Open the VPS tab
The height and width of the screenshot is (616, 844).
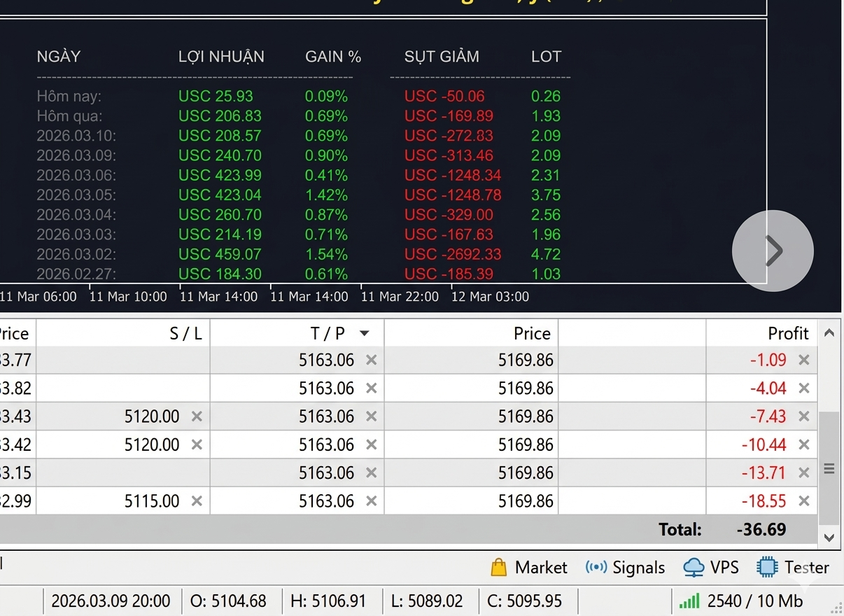711,567
